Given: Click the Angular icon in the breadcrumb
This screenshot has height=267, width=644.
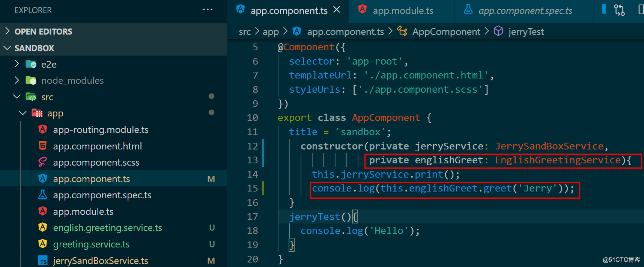Looking at the screenshot, I should click(297, 31).
